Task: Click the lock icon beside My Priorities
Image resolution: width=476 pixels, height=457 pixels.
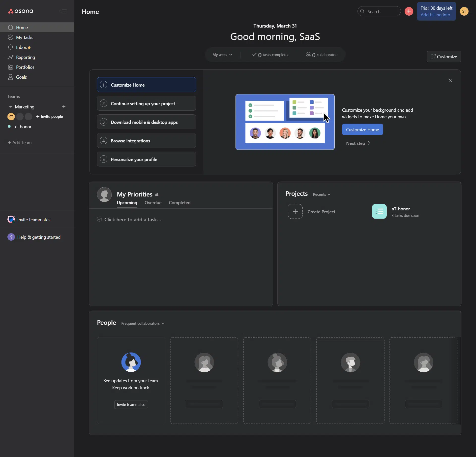Action: pos(157,195)
